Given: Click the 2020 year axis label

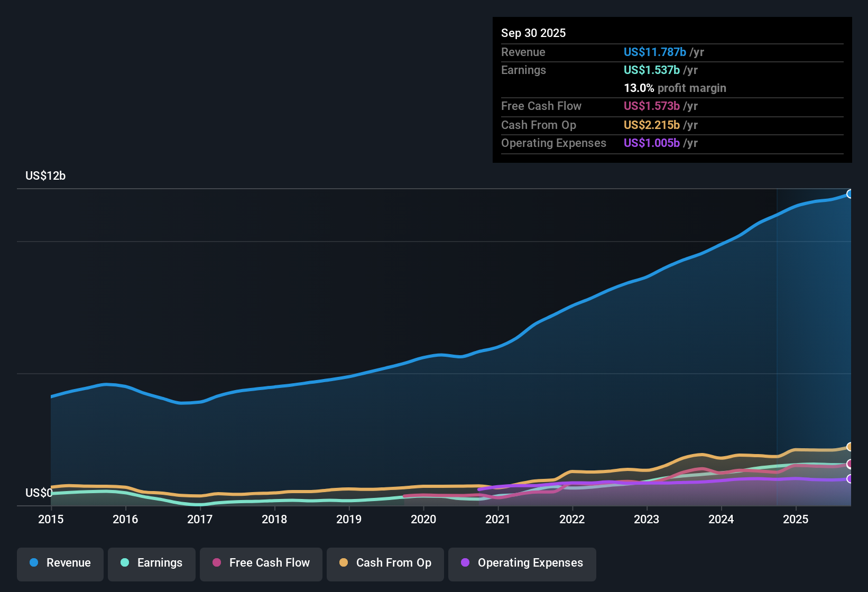Looking at the screenshot, I should (423, 520).
